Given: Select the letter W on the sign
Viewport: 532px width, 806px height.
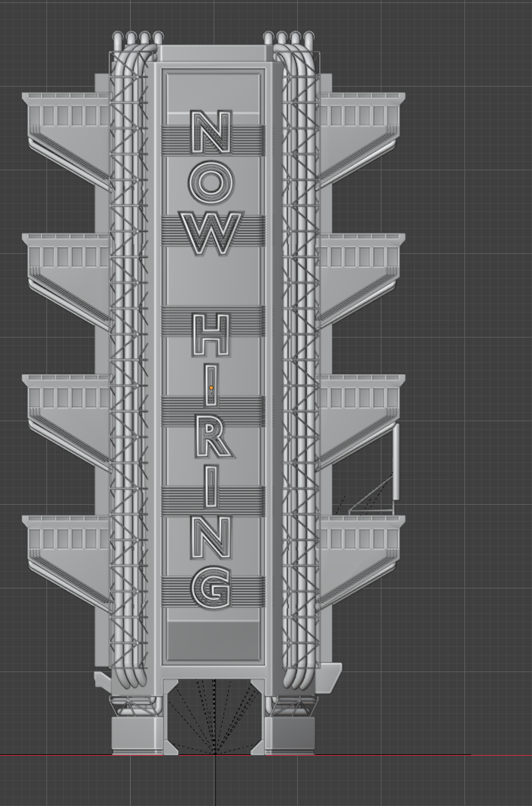Looking at the screenshot, I should click(x=212, y=234).
